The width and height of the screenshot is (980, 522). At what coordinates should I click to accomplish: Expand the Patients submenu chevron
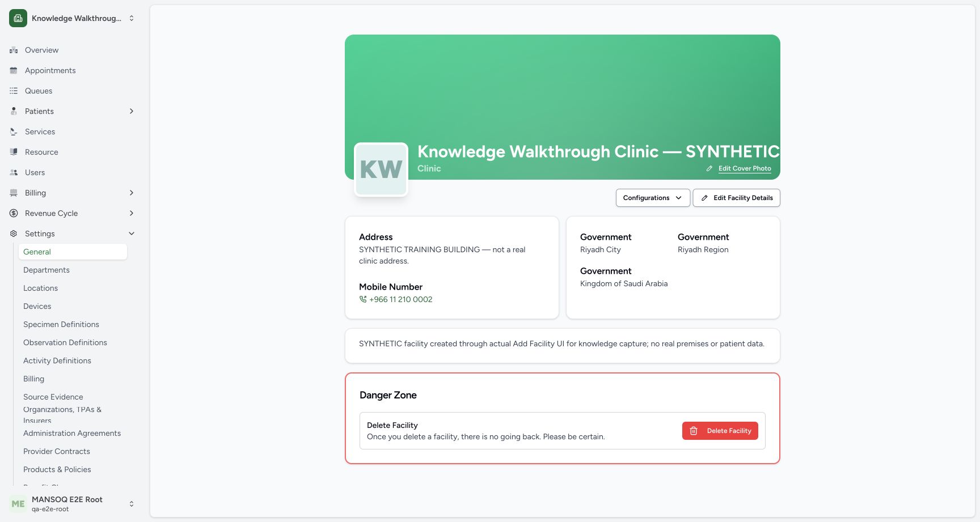point(132,111)
